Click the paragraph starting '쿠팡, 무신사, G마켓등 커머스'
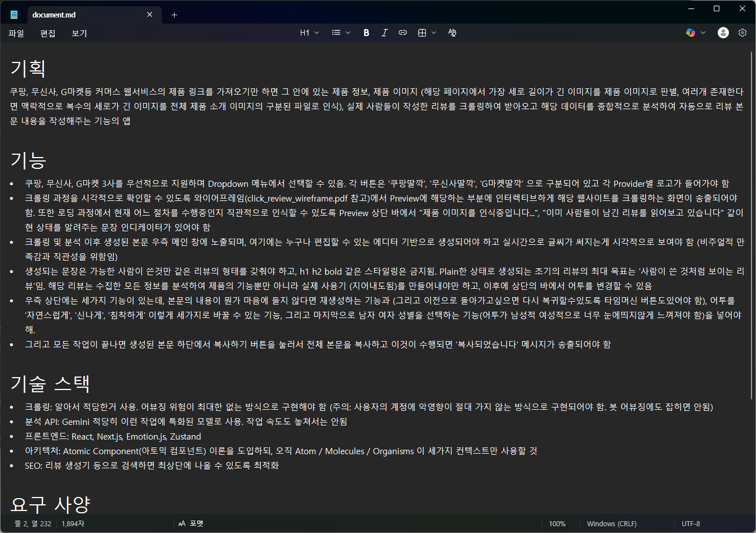756x533 pixels. [377, 106]
